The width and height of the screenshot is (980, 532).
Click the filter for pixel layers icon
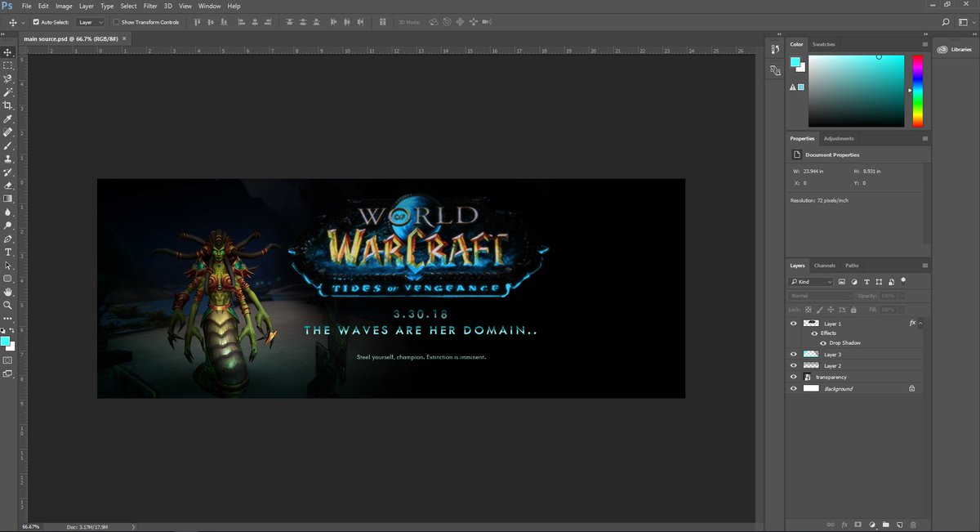(842, 282)
